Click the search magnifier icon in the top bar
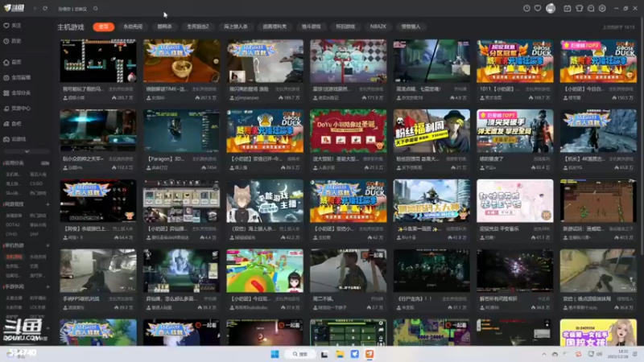Viewport: 644px width, 362px height. coord(95,8)
